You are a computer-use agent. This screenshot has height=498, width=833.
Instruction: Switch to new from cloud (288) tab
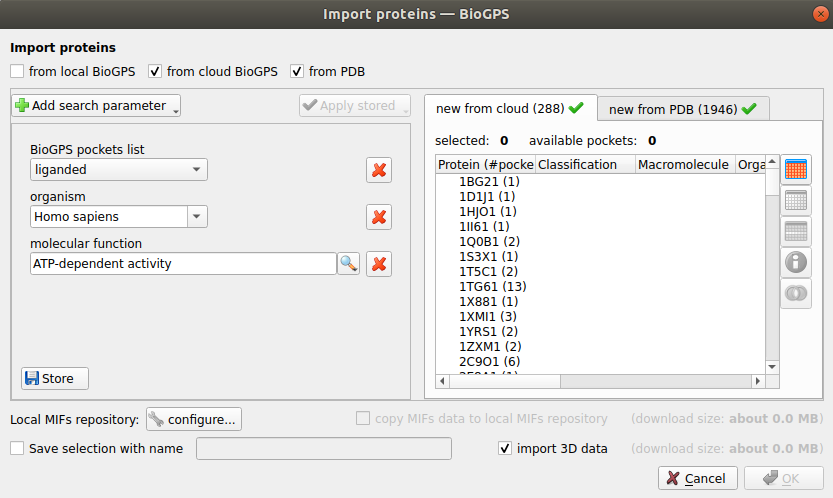tap(510, 108)
